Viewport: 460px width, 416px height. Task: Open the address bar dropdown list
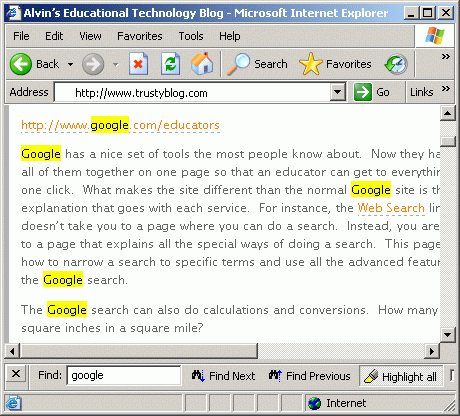337,92
